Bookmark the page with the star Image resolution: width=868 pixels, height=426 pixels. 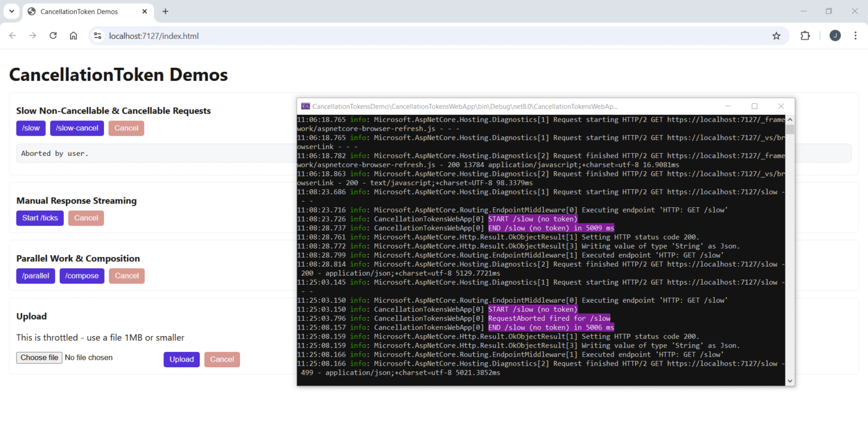point(776,36)
